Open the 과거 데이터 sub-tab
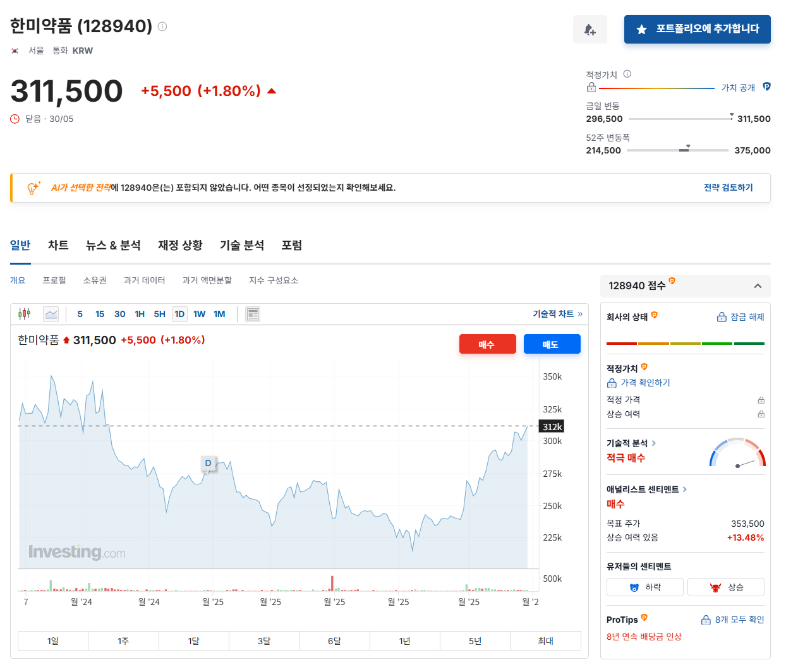This screenshot has width=786, height=672. pos(145,280)
